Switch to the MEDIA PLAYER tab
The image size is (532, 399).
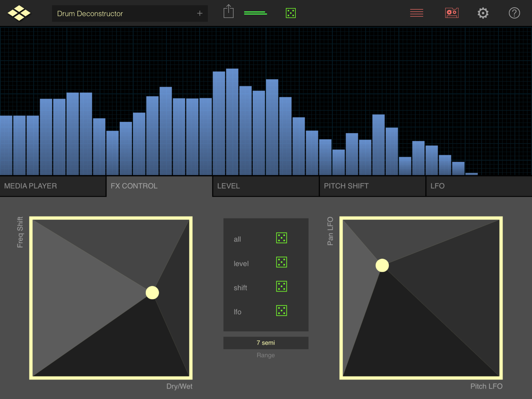pyautogui.click(x=53, y=186)
